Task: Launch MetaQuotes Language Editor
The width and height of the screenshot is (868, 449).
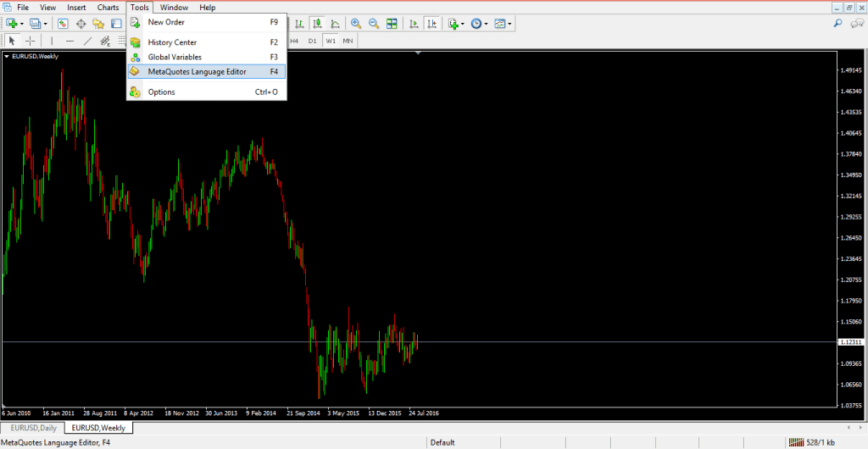Action: pyautogui.click(x=207, y=71)
